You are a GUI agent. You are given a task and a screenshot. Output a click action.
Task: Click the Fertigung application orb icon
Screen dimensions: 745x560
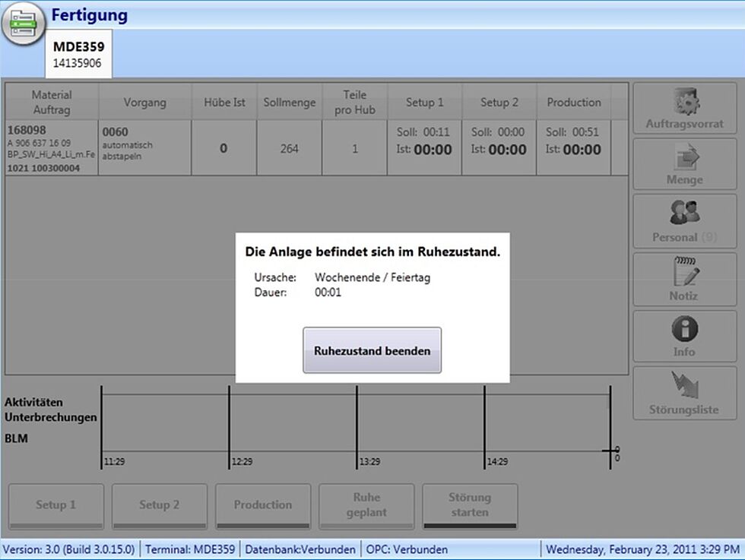[23, 24]
